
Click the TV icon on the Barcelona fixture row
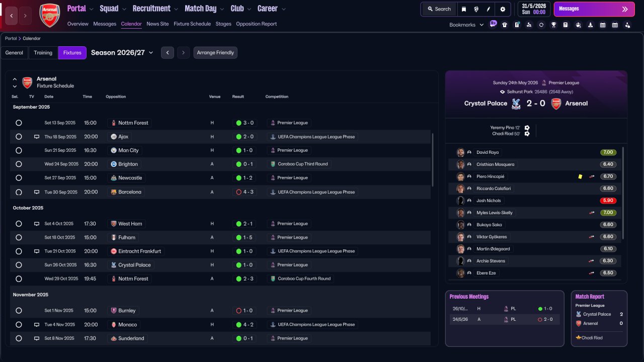click(37, 192)
